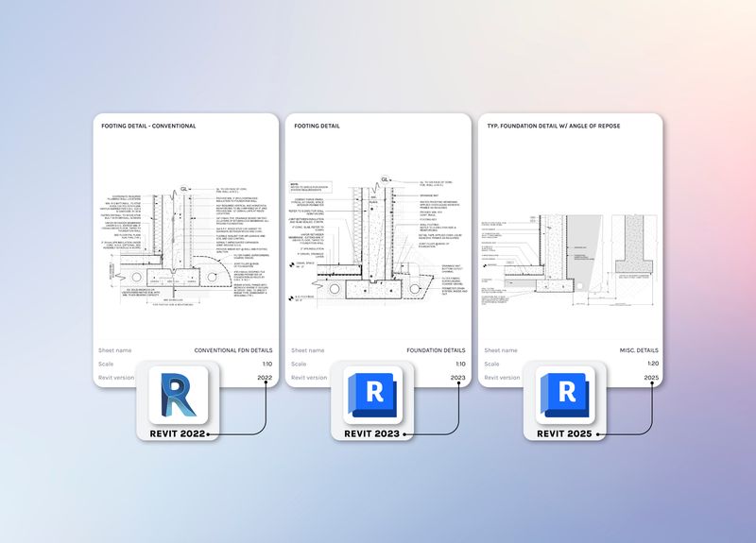Select 'TYP. FOUNDATION DETAIL W/ ANGLE OF REPOSE' title
This screenshot has width=756, height=543.
click(554, 126)
